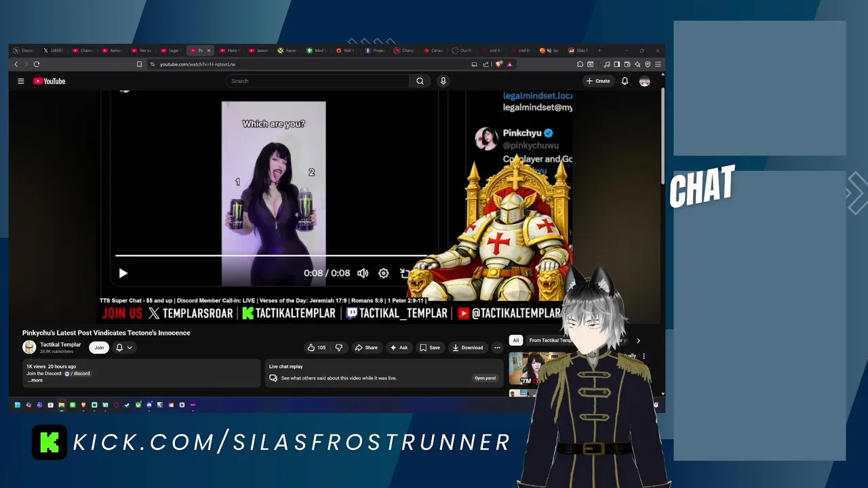Open the account avatar menu
868x488 pixels.
644,81
